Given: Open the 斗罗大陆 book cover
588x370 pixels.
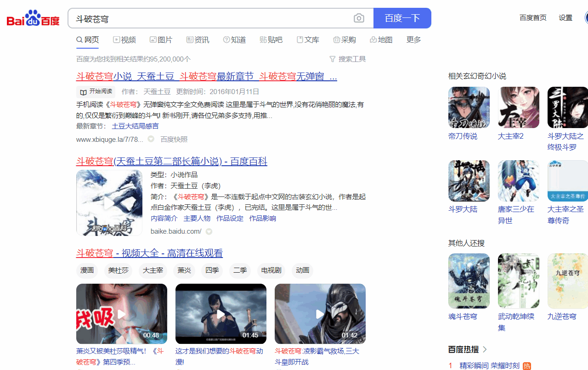Looking at the screenshot, I should [x=469, y=181].
